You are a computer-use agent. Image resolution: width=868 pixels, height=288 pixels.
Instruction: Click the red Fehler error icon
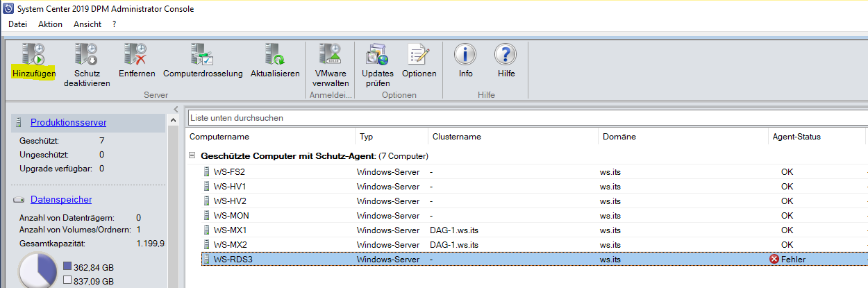[x=774, y=259]
